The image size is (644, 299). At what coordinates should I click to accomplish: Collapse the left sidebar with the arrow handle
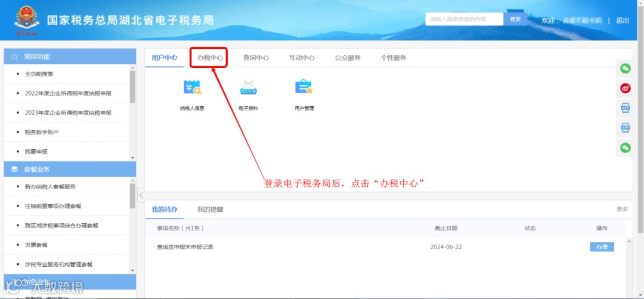click(x=141, y=194)
